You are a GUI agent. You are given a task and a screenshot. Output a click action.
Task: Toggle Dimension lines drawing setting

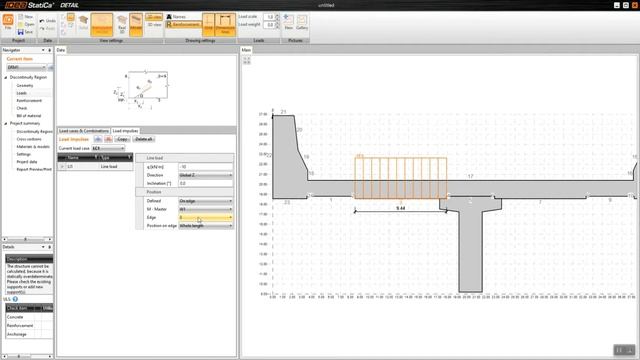click(x=225, y=24)
